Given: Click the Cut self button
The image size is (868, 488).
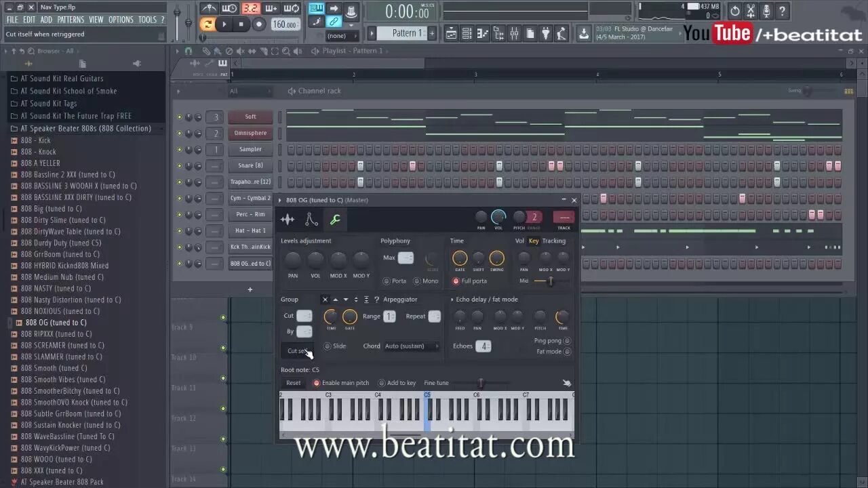Looking at the screenshot, I should pos(296,350).
